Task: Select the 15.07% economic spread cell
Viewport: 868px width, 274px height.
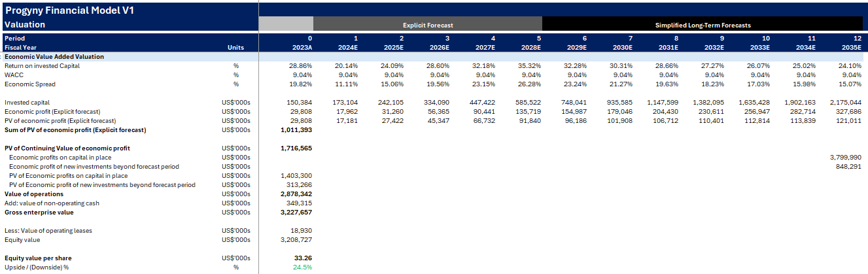Action: [850, 84]
